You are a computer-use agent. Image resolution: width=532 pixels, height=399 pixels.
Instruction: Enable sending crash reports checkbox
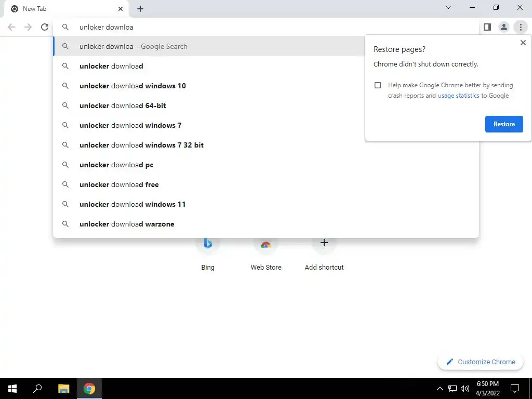tap(378, 85)
